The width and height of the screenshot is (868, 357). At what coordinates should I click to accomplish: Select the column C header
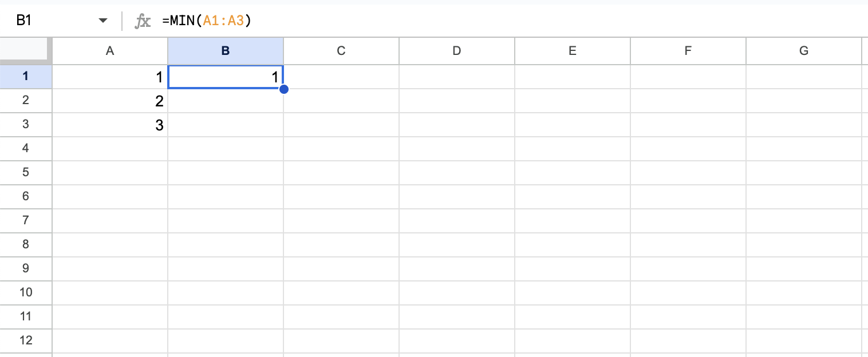341,51
